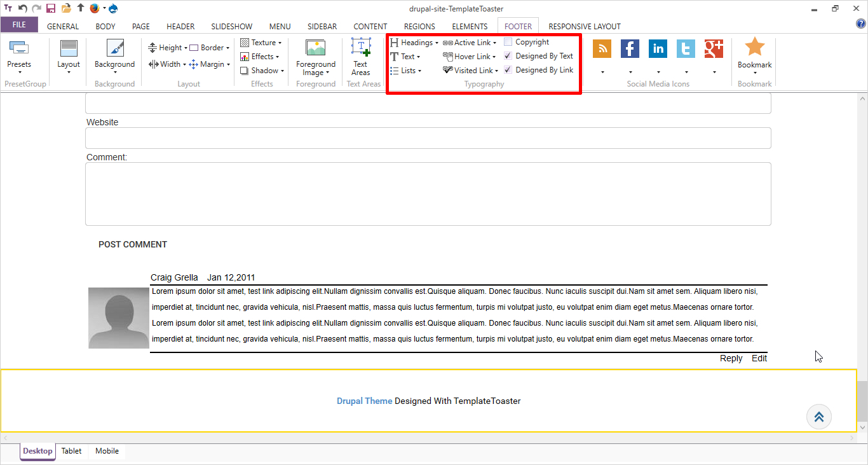
Task: Open the Active Link dropdown
Action: [x=470, y=43]
